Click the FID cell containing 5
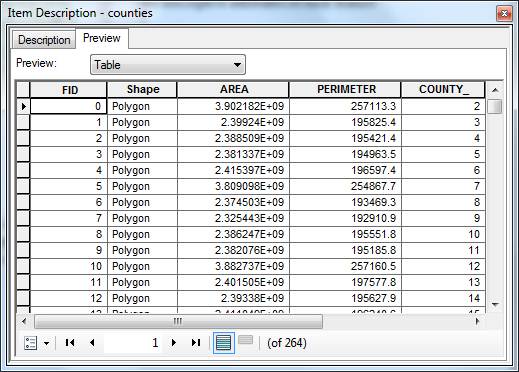This screenshot has height=372, width=519. coord(69,186)
